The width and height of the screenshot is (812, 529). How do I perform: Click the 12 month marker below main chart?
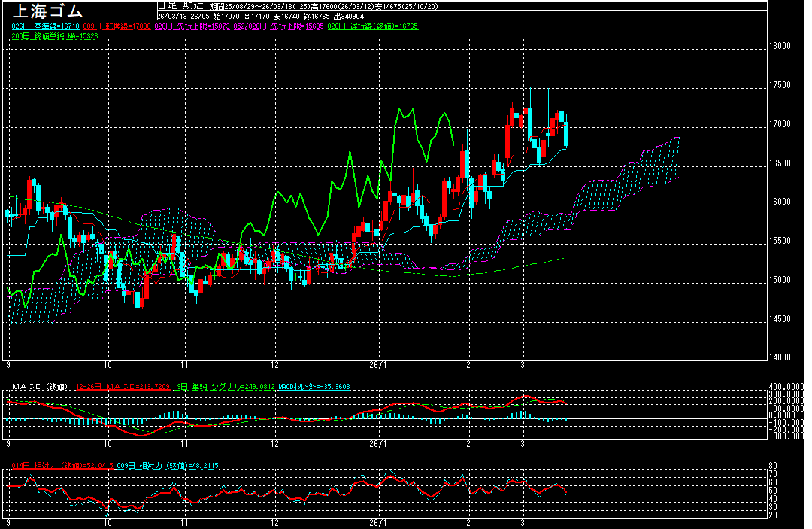(275, 364)
